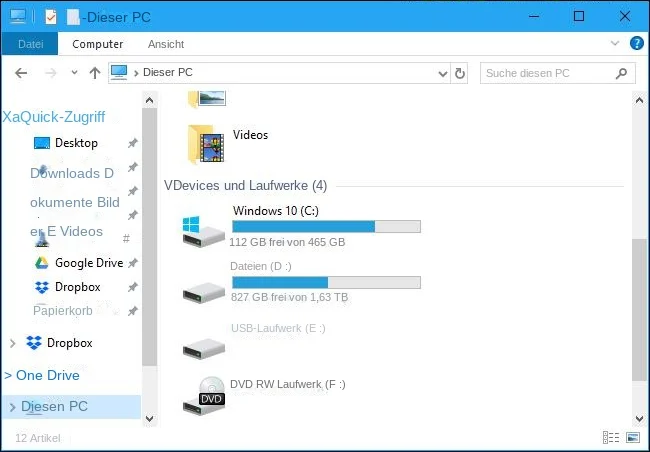Click main pane scrollbar up arrow
The height and width of the screenshot is (452, 650).
pyautogui.click(x=639, y=100)
